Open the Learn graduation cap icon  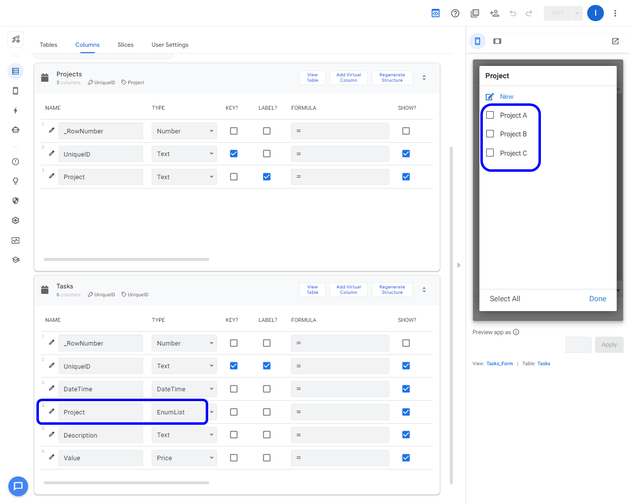click(x=16, y=260)
